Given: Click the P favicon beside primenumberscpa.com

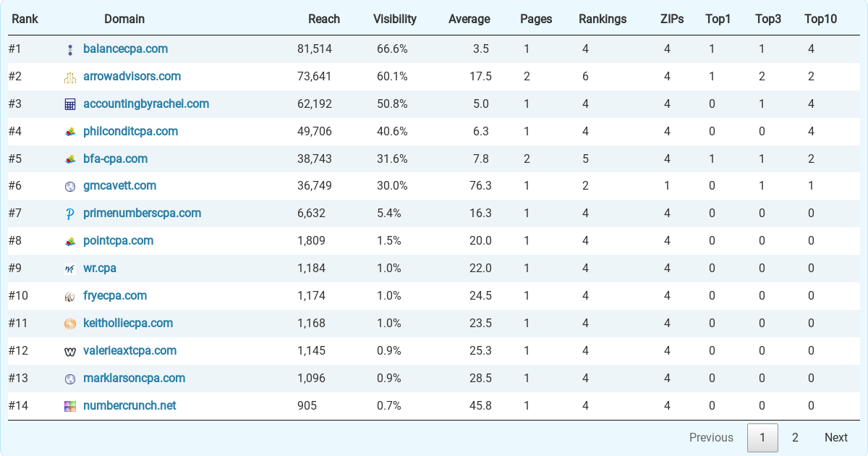Looking at the screenshot, I should [69, 214].
